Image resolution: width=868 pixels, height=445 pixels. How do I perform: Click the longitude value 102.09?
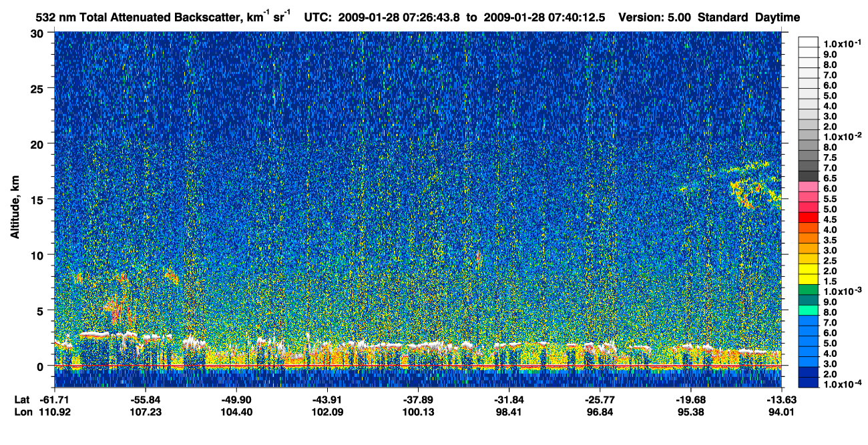(x=327, y=412)
